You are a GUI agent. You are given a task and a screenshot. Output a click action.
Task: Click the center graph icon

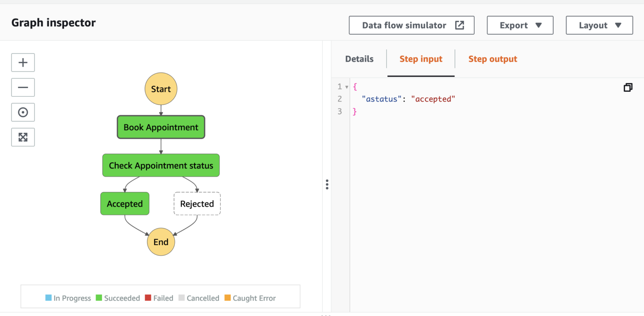[x=23, y=112]
